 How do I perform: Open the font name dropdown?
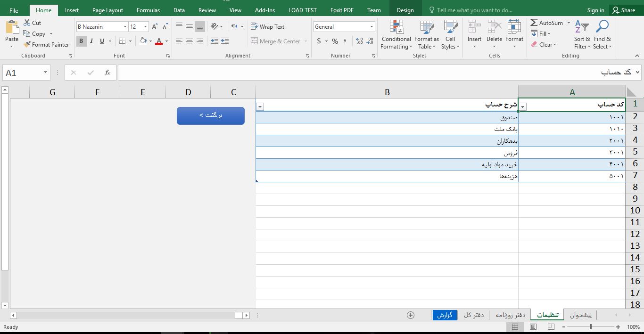point(125,27)
